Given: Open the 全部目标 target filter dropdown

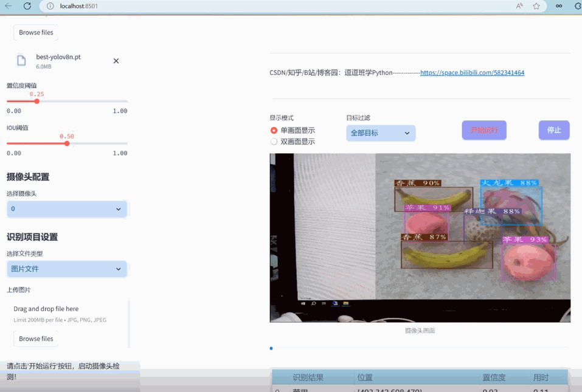Looking at the screenshot, I should click(x=381, y=132).
